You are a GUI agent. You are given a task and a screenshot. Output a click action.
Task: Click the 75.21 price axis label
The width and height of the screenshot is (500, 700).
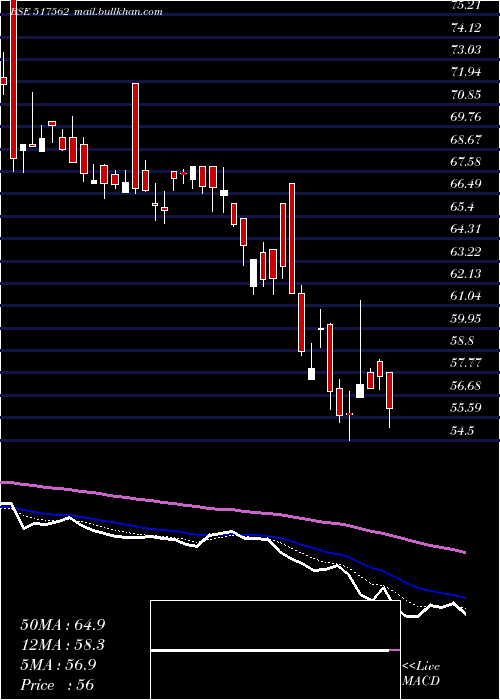(x=467, y=5)
